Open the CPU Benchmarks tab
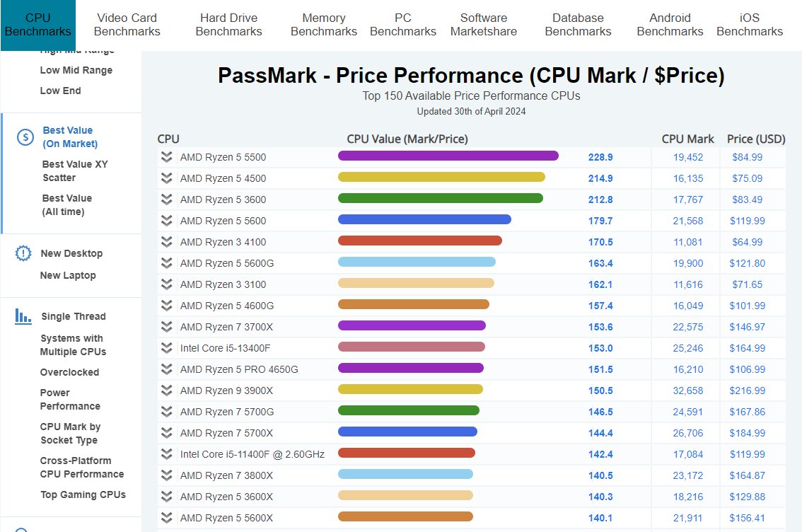Screen dimensions: 802x532 point(38,25)
